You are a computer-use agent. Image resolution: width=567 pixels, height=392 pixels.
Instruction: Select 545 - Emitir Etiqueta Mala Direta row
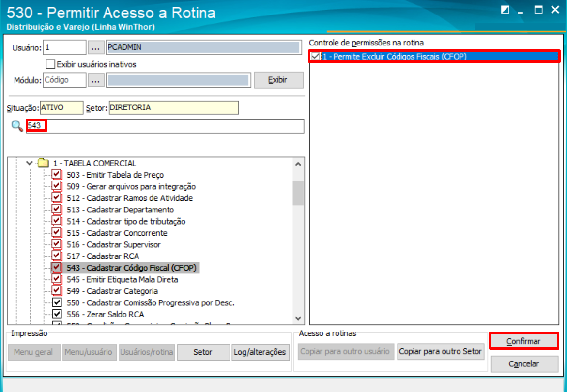pos(122,280)
